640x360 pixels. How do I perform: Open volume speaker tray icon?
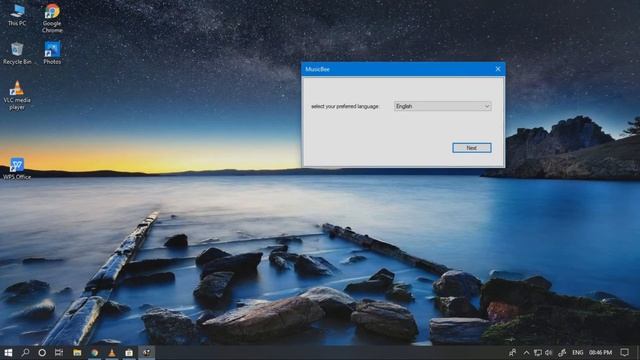pos(549,352)
